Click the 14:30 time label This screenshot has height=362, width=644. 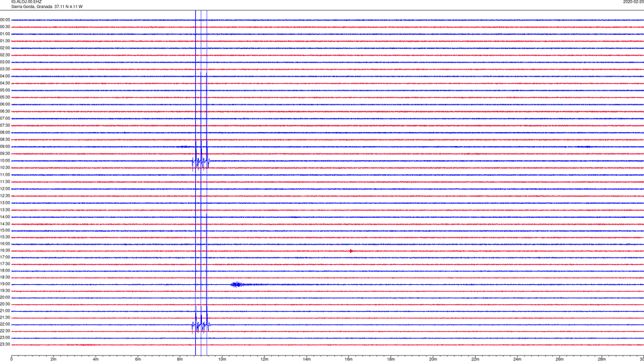(5, 224)
